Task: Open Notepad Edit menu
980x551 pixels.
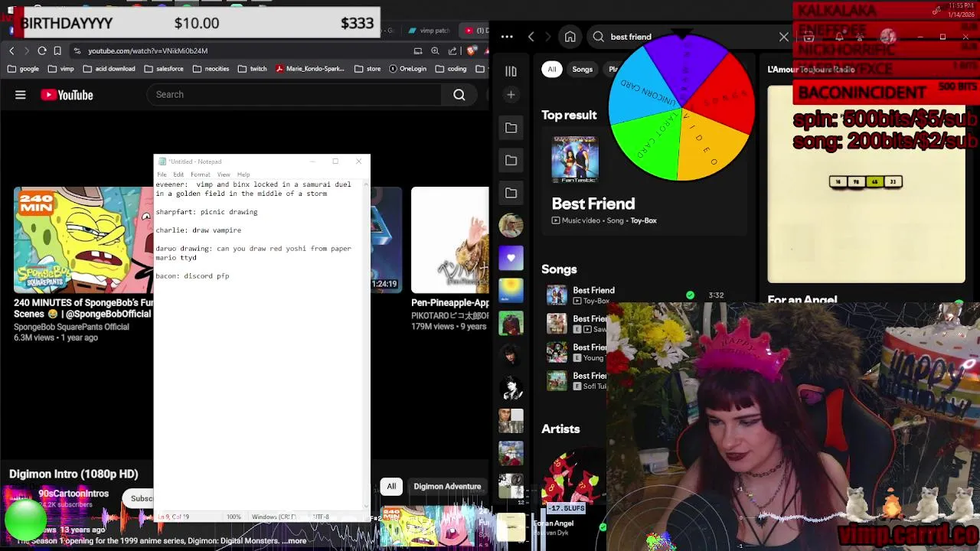Action: coord(178,174)
